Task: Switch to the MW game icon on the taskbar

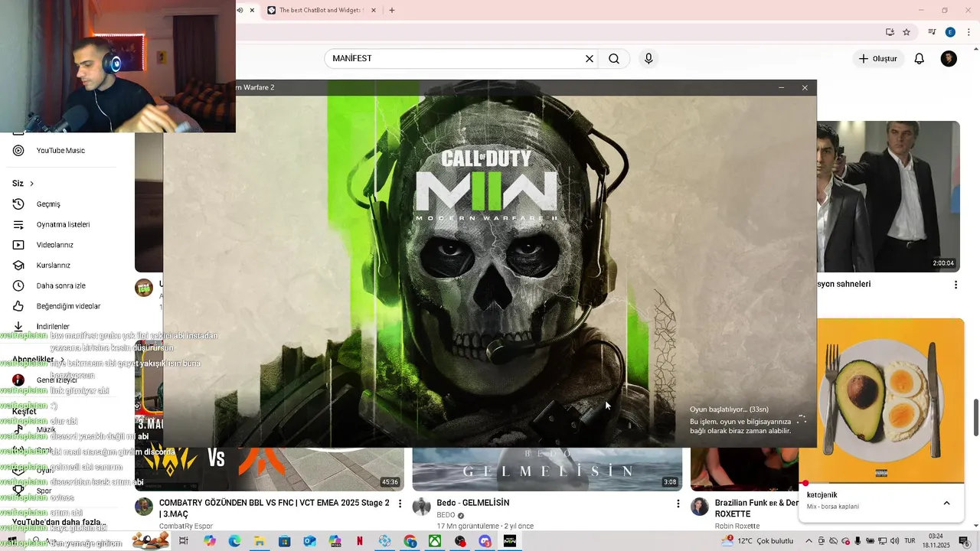Action: [510, 541]
